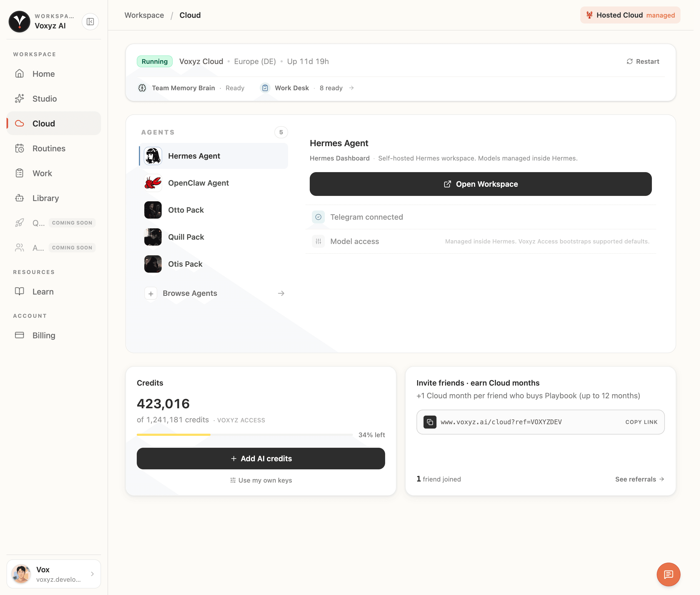The width and height of the screenshot is (700, 595).
Task: Select OpenClaw Agent in the list
Action: [214, 183]
